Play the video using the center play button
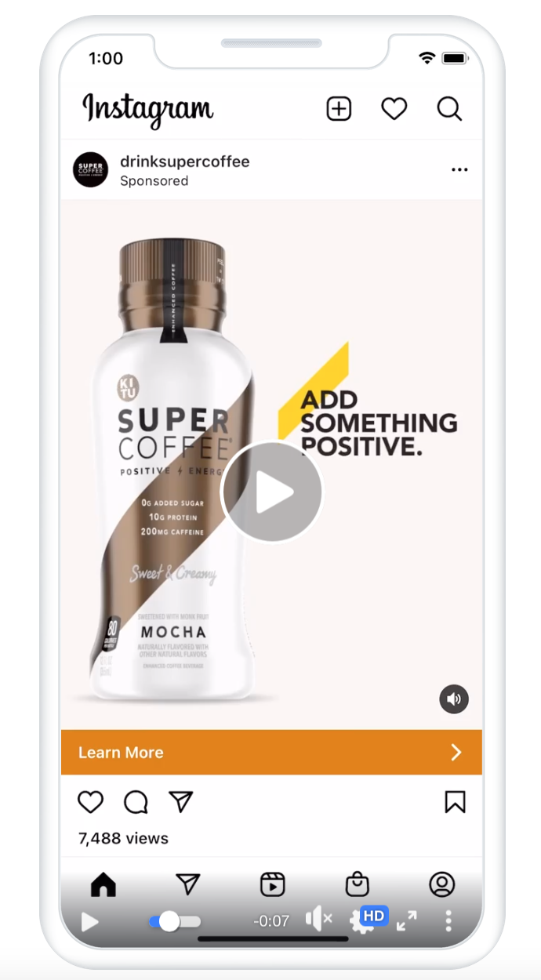541x980 pixels. tap(271, 492)
